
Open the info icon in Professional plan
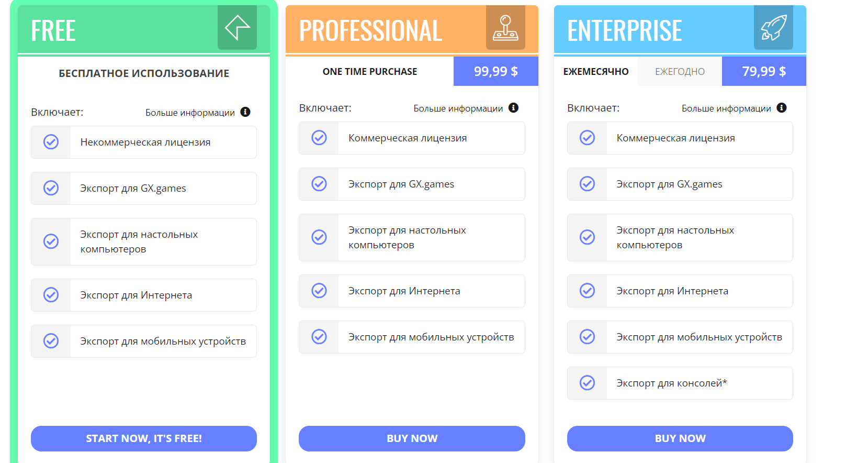[x=514, y=108]
